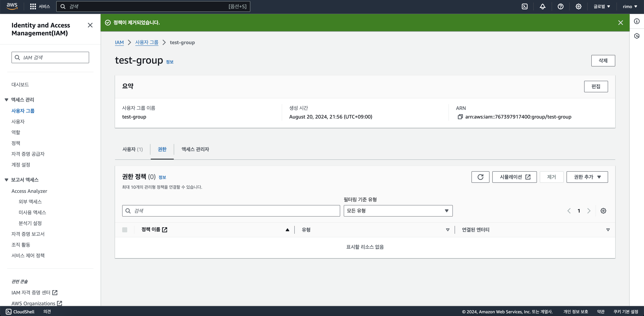Switch to the 사용자 (1) tab
This screenshot has width=644, height=316.
tap(132, 149)
